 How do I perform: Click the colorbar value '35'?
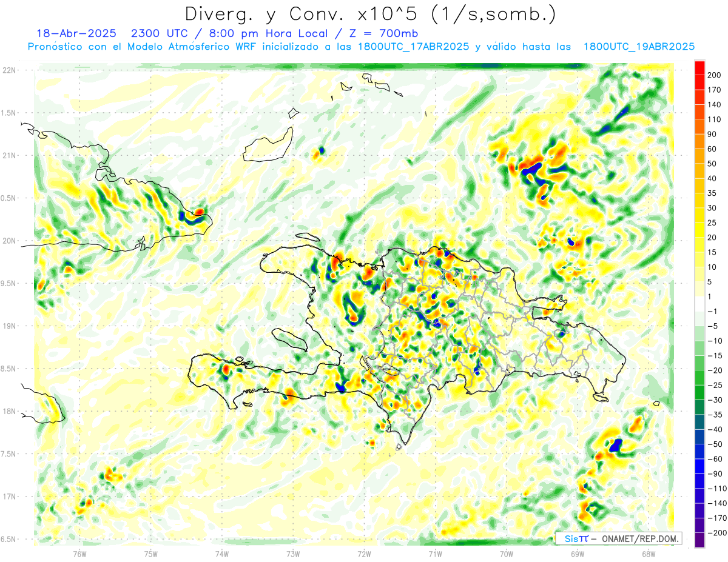tap(712, 193)
